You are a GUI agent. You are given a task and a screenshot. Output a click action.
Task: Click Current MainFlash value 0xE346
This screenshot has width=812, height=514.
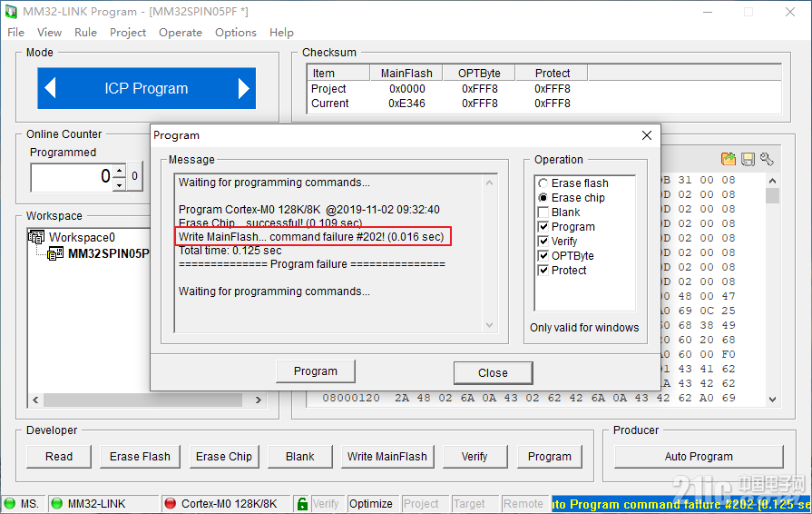(x=406, y=104)
